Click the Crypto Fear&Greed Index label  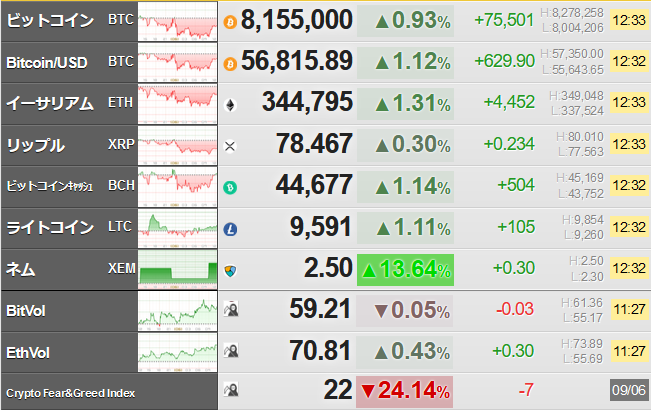[71, 393]
